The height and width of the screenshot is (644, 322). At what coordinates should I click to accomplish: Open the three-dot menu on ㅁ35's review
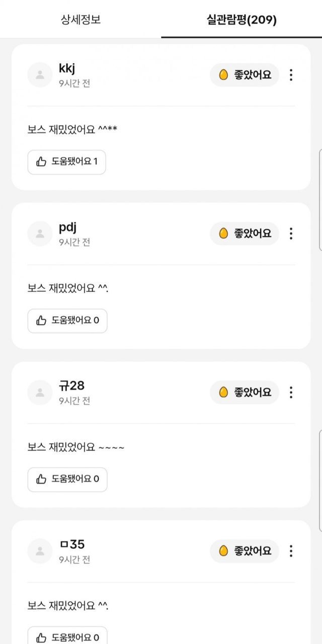(291, 551)
